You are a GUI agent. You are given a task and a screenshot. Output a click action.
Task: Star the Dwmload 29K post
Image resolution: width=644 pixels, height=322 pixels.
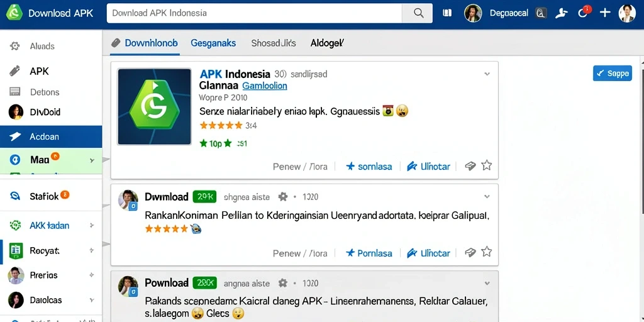[x=487, y=252]
